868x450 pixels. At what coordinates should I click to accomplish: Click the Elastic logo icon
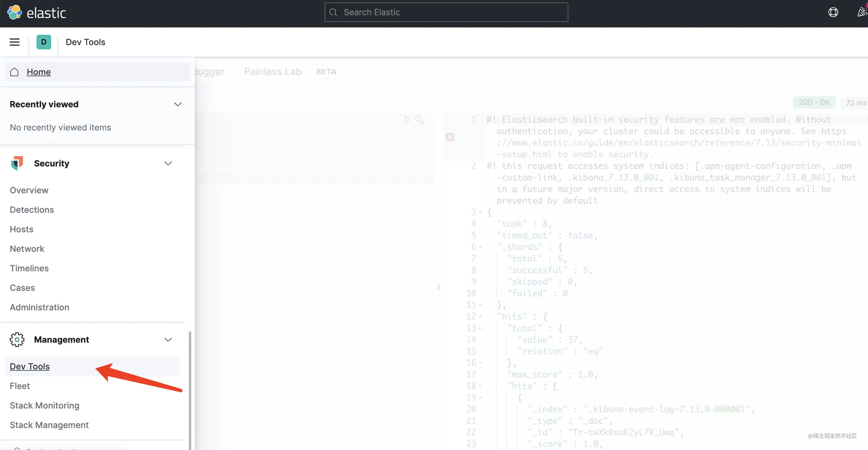pyautogui.click(x=15, y=12)
